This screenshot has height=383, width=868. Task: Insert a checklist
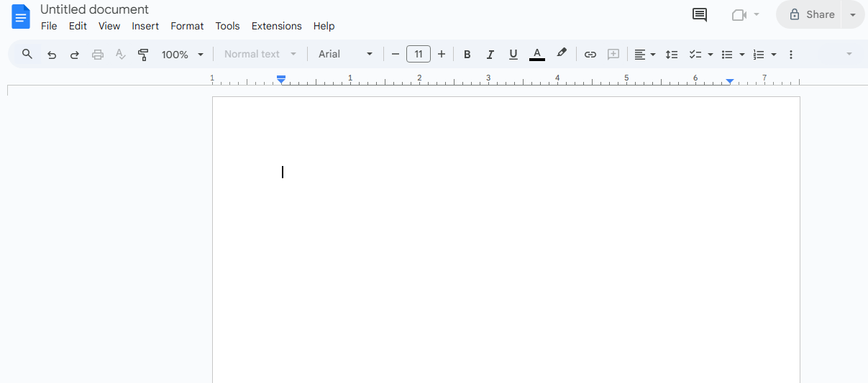click(x=695, y=55)
